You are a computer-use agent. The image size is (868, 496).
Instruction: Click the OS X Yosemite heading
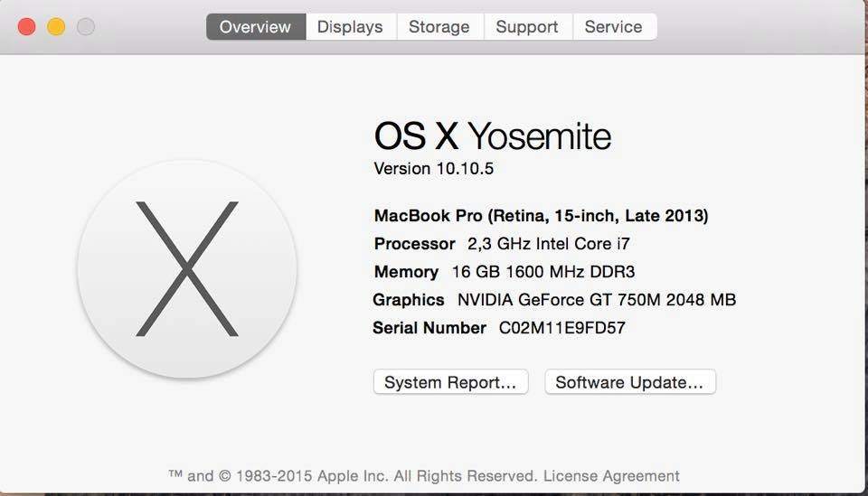pyautogui.click(x=493, y=136)
